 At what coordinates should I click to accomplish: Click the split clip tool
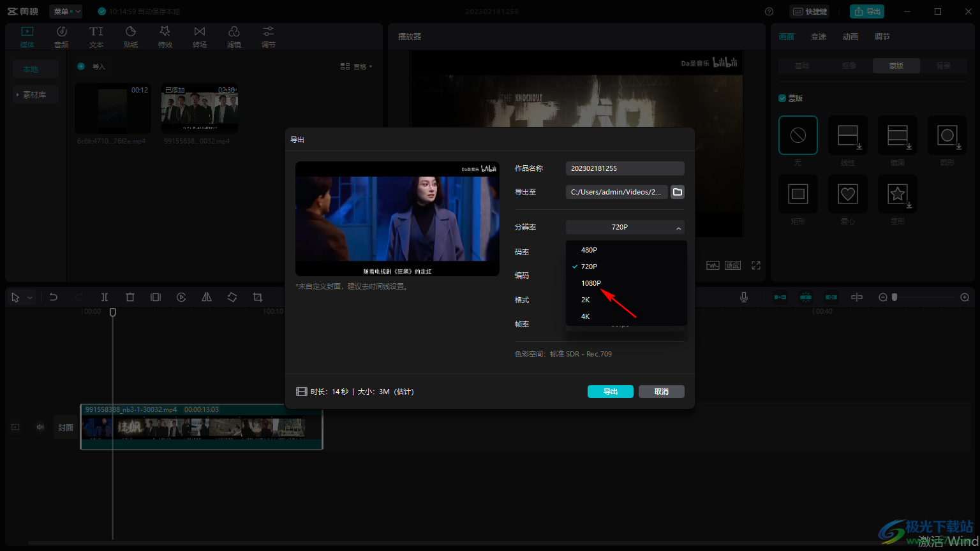coord(105,297)
